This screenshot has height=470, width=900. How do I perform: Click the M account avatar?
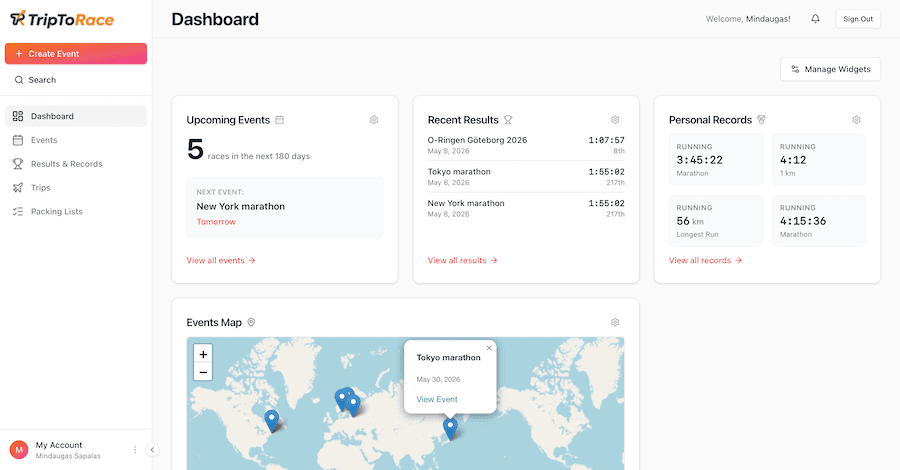(x=19, y=450)
